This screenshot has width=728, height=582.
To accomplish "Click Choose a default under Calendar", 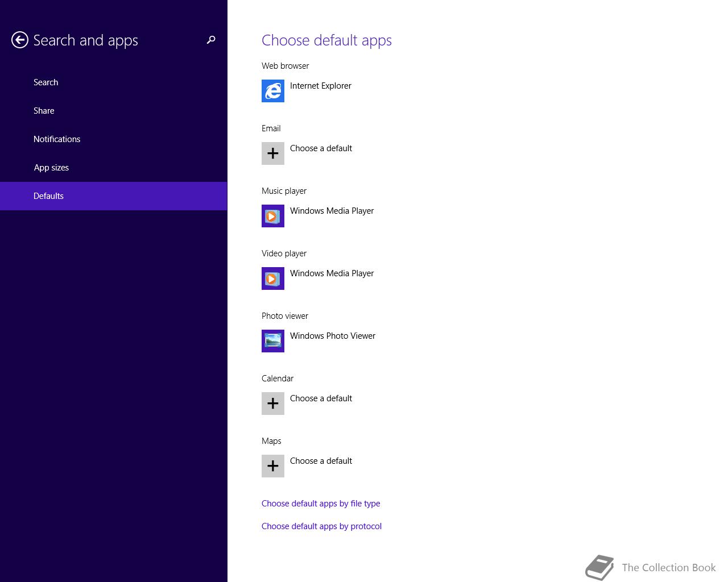I will pos(321,398).
